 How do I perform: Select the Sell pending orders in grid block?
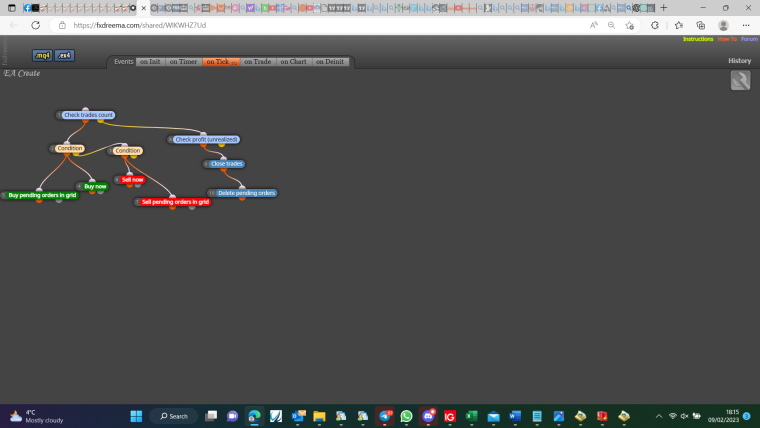click(173, 202)
